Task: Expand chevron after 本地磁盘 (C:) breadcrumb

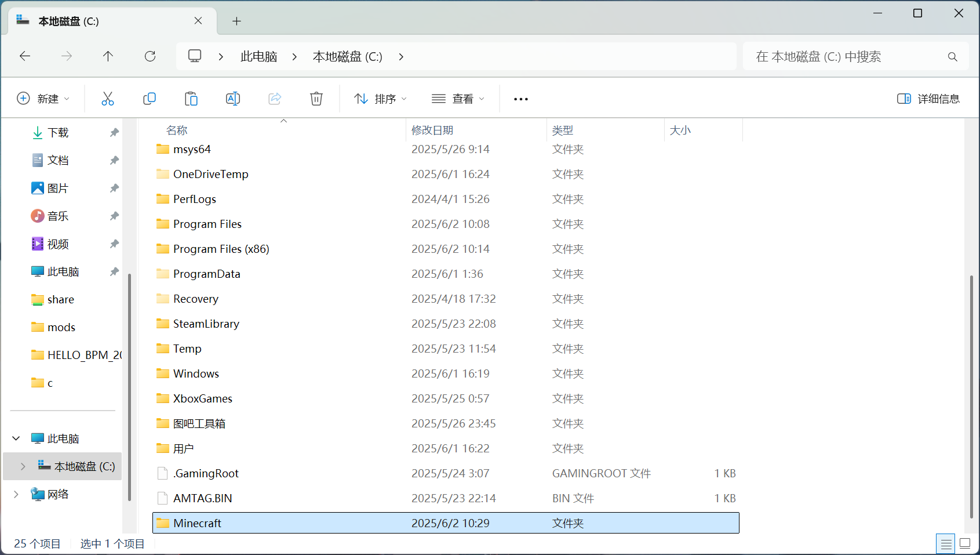Action: (401, 57)
